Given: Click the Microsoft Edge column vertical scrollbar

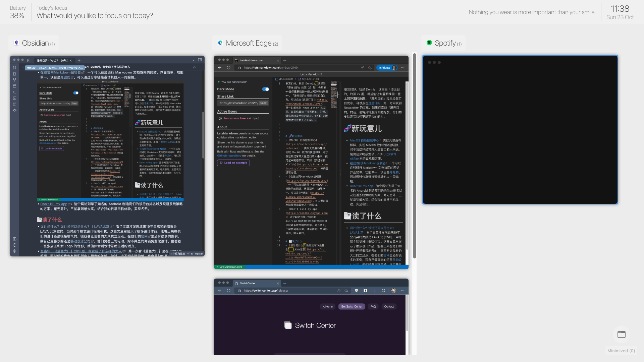Looking at the screenshot, I should [x=415, y=156].
